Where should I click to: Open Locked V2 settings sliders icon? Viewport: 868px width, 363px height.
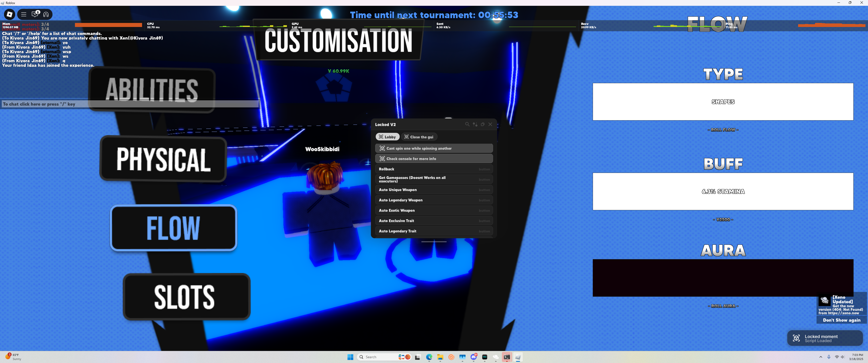[x=475, y=124]
